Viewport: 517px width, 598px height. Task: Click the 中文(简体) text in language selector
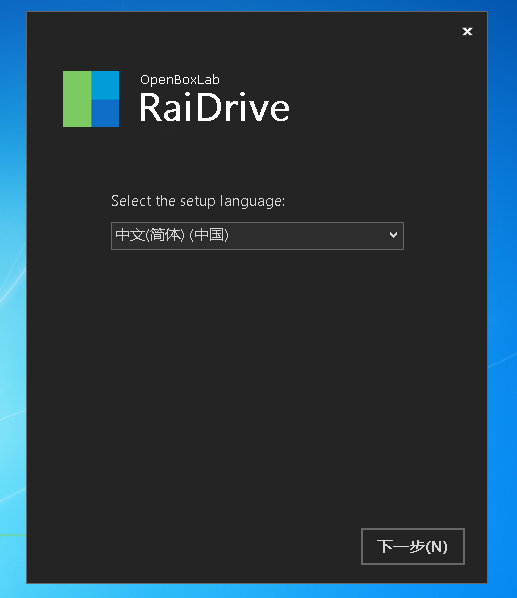(150, 235)
